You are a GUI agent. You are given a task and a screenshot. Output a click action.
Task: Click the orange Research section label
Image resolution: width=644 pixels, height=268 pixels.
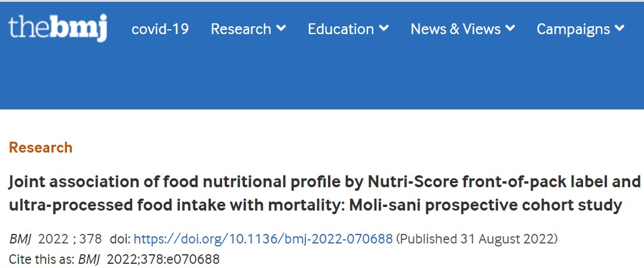(x=41, y=148)
